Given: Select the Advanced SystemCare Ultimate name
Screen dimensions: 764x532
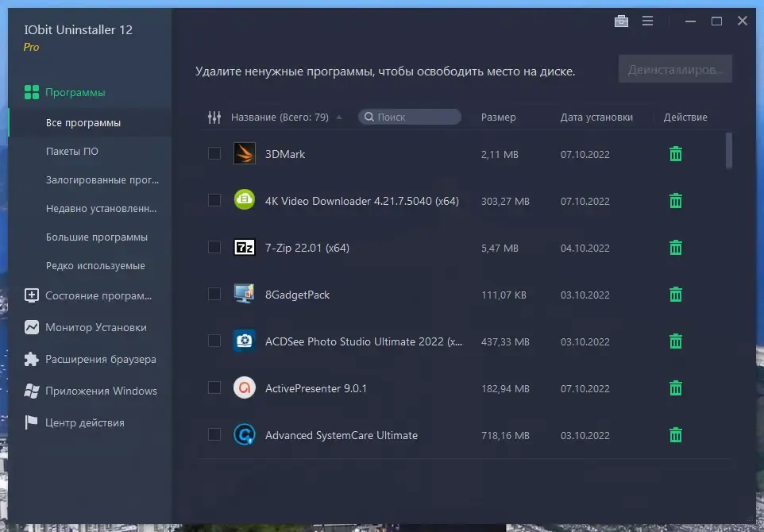Looking at the screenshot, I should pos(341,436).
